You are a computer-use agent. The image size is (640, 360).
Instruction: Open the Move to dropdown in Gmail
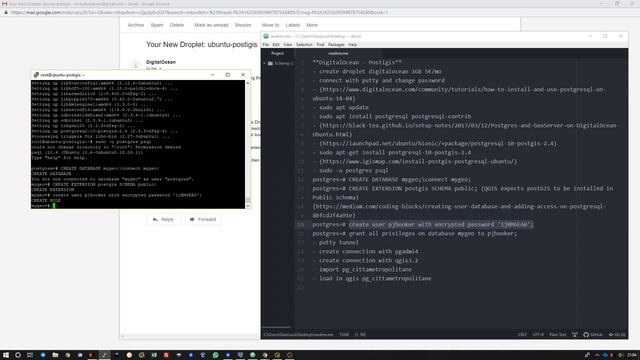(x=270, y=25)
